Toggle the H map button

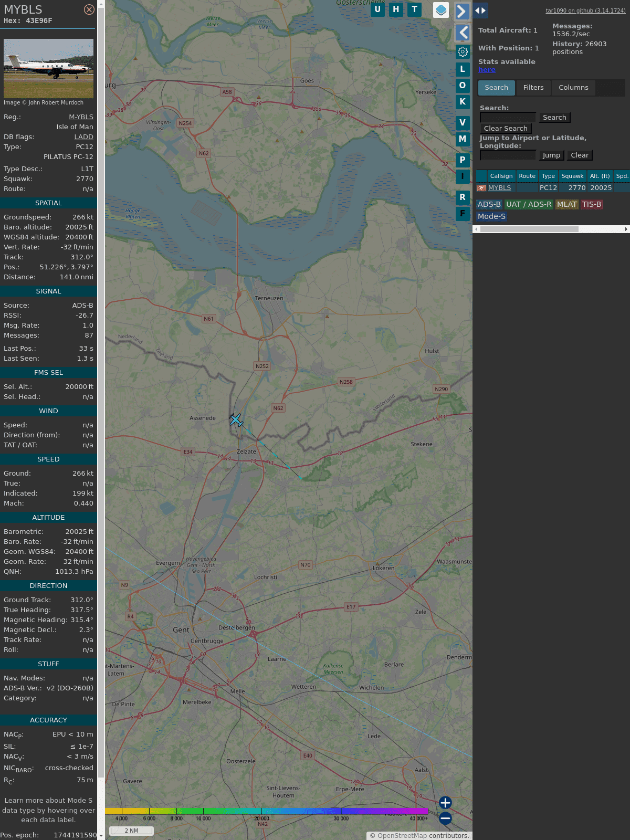tap(396, 9)
